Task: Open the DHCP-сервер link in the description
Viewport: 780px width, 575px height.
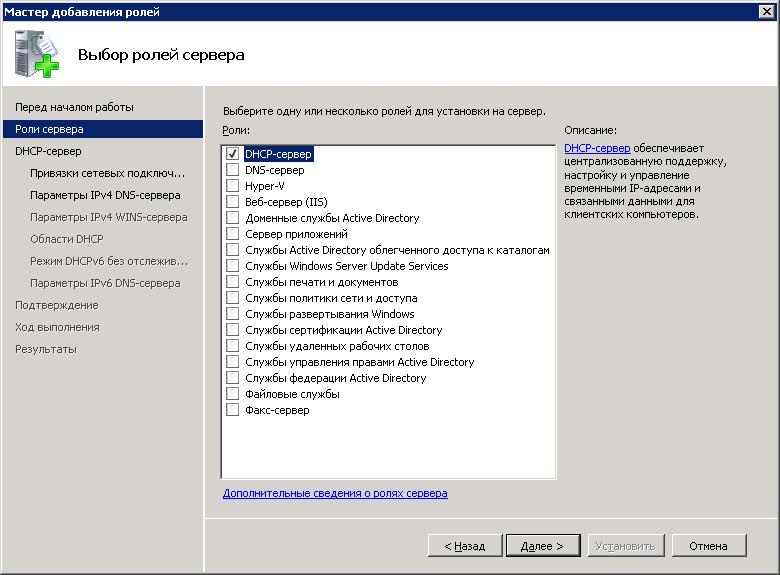Action: 597,148
